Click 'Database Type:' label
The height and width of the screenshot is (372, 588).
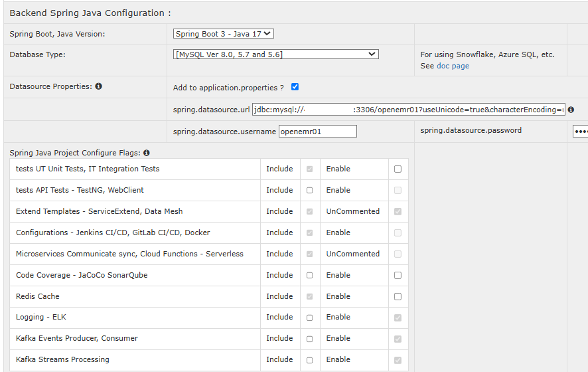(x=38, y=54)
